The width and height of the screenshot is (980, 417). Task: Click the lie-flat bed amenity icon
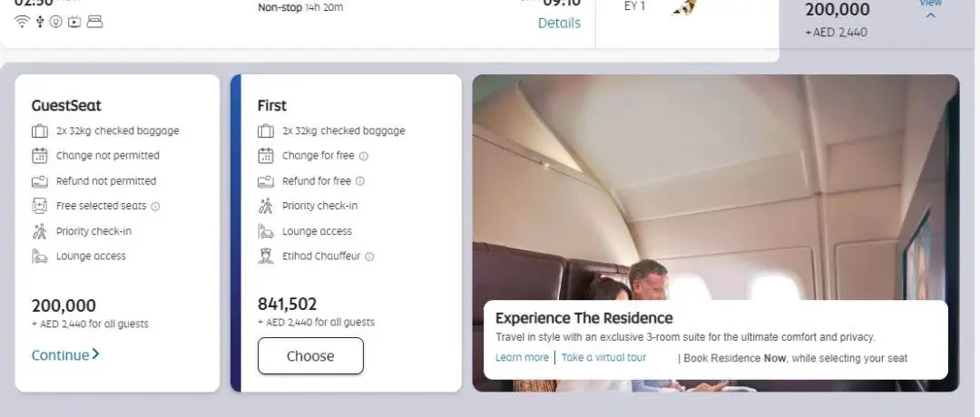94,22
